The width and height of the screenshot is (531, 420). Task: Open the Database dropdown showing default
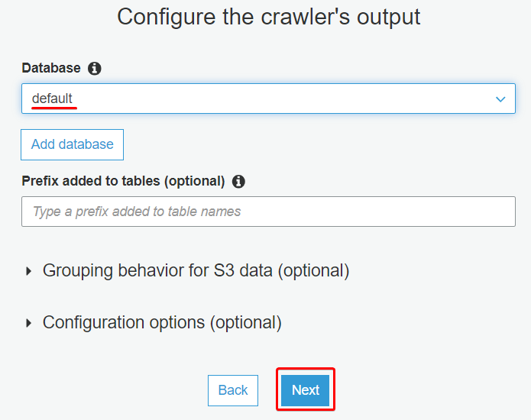tap(268, 99)
